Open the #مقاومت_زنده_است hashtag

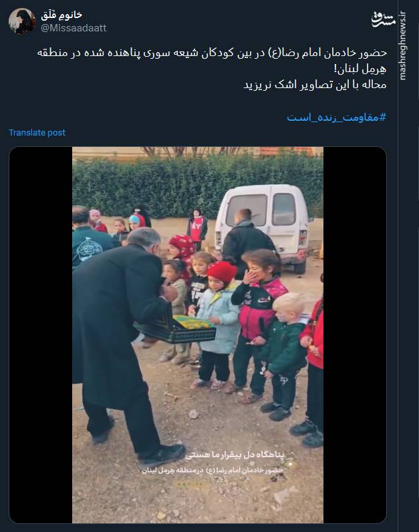tap(337, 117)
